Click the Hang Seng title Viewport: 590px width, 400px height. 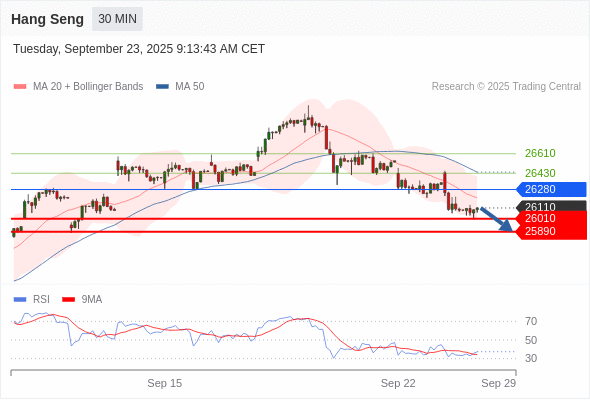tap(47, 19)
